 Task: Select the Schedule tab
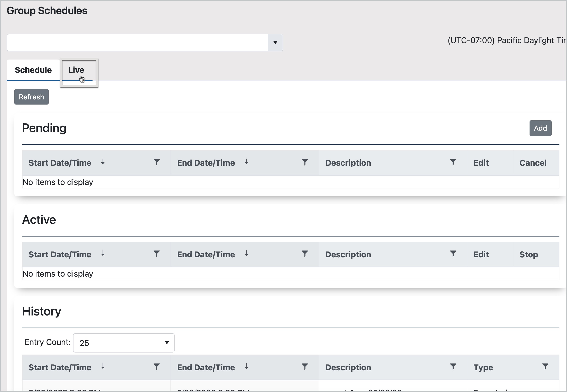tap(33, 70)
